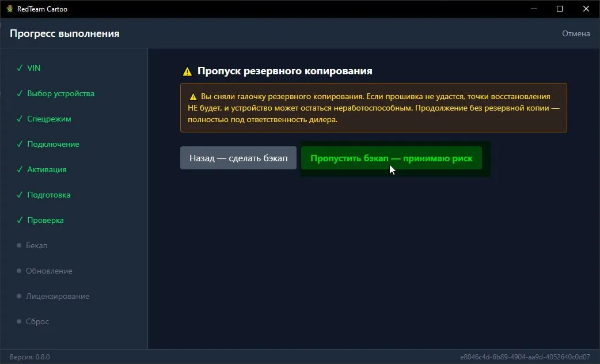The width and height of the screenshot is (600, 364).
Task: Click warning triangle beside Пропуск резервного копирования heading
Action: click(x=187, y=71)
